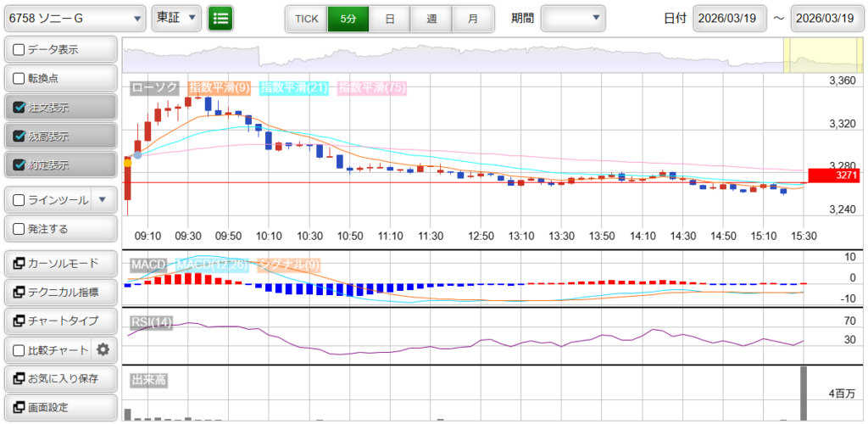
Task: Uncheck the 注文表示 checkbox
Action: click(19, 108)
